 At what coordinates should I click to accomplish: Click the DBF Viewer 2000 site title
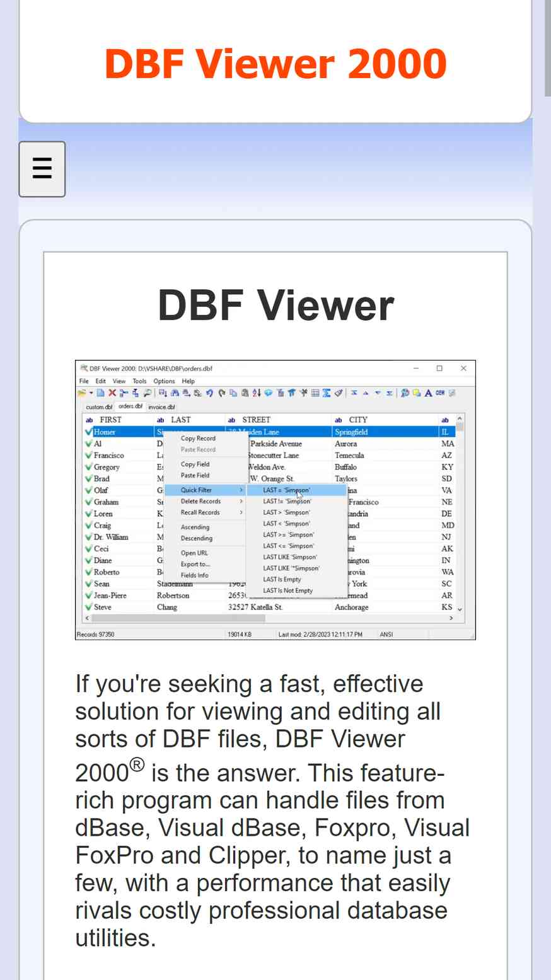coord(275,64)
